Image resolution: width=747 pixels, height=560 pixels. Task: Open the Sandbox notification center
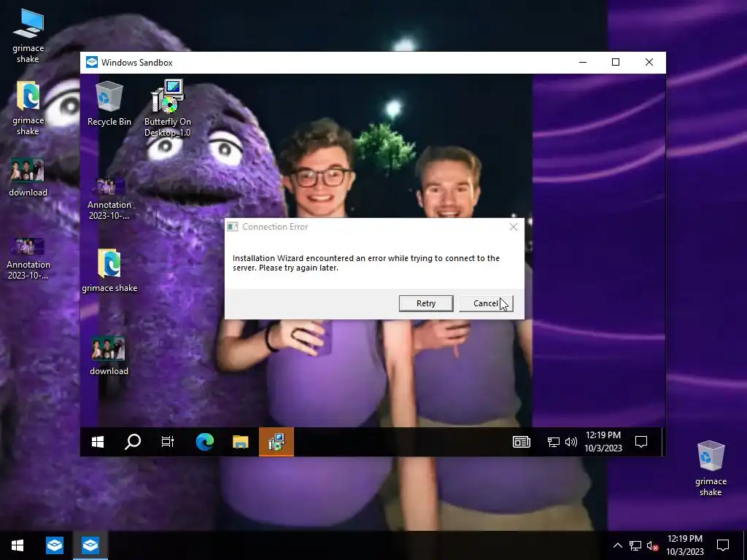click(x=641, y=442)
